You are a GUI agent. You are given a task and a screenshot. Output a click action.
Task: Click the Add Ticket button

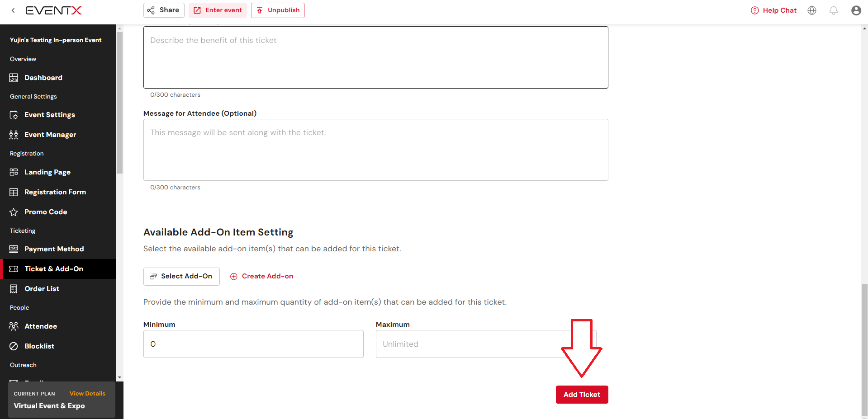[x=582, y=395]
